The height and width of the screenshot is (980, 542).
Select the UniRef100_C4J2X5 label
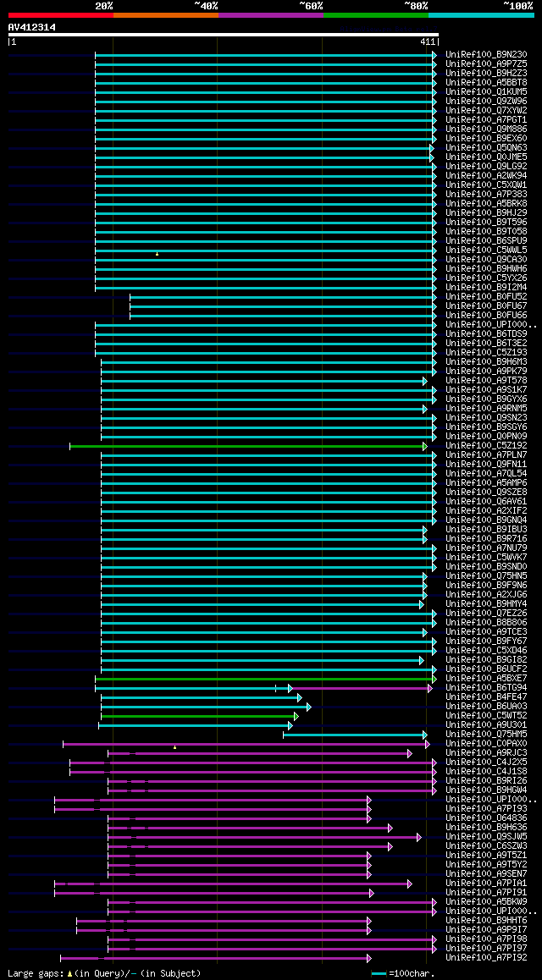[x=486, y=763]
